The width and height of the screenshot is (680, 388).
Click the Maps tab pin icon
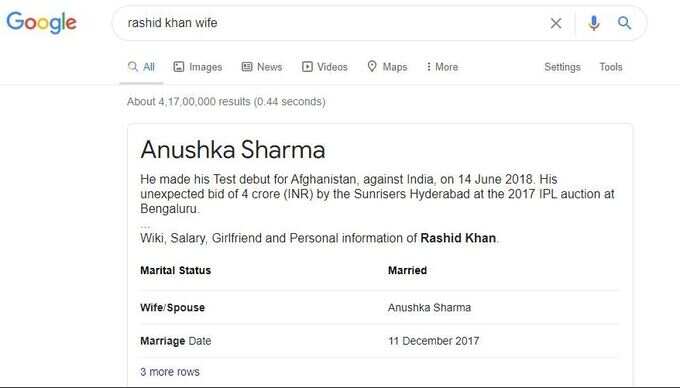[x=372, y=66]
